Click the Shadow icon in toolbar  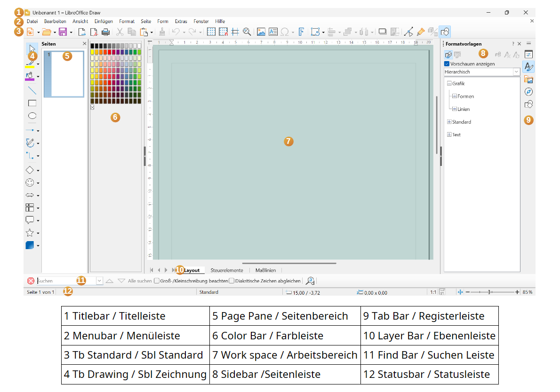[x=383, y=32]
